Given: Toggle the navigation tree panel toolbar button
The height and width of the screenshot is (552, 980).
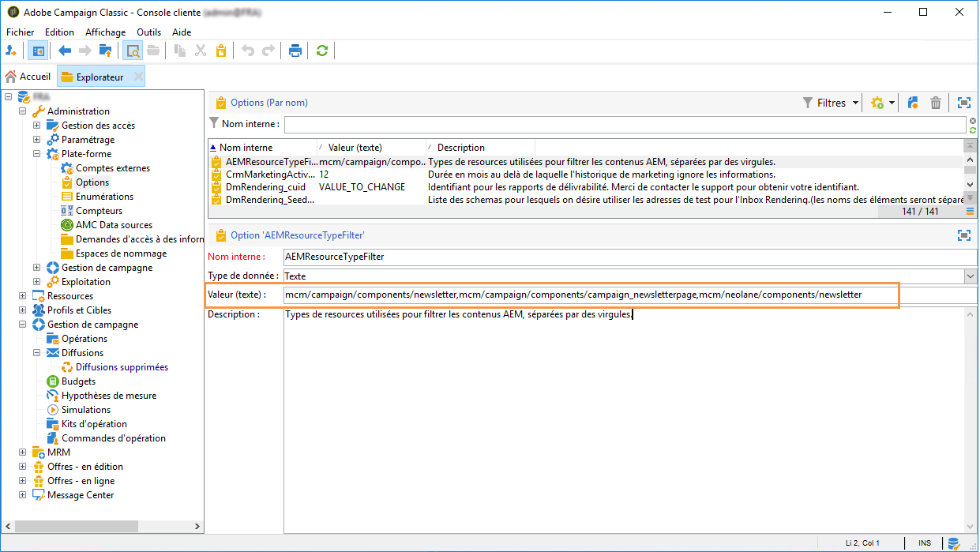Looking at the screenshot, I should click(x=37, y=51).
